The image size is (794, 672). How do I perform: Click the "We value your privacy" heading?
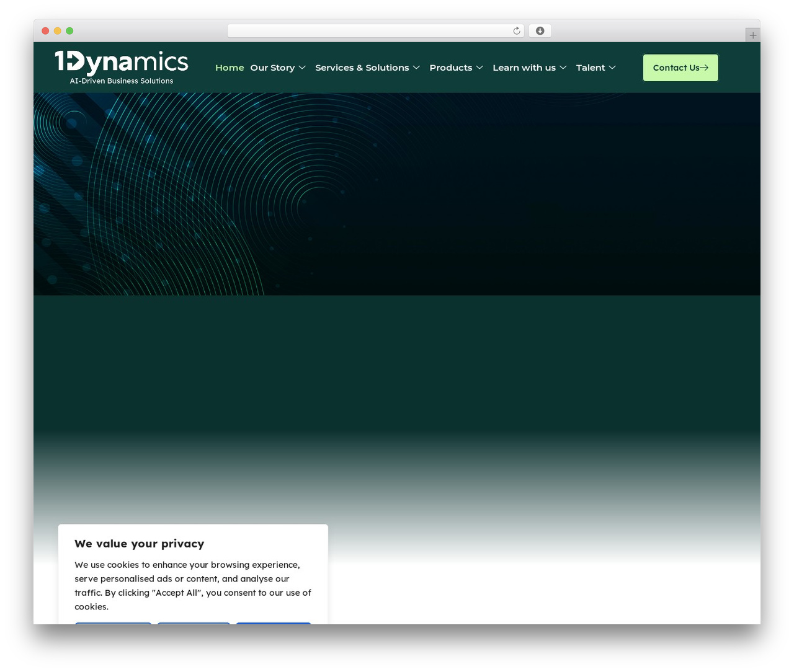[140, 544]
